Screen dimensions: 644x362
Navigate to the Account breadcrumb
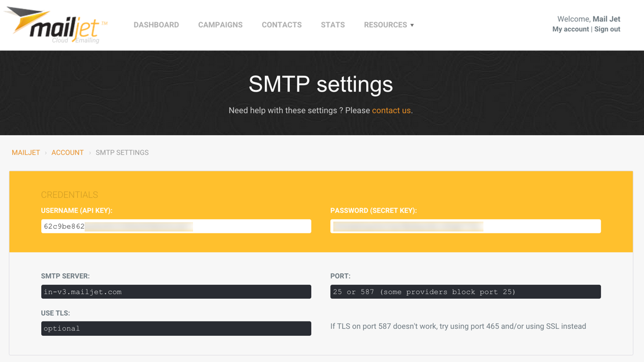tap(67, 153)
